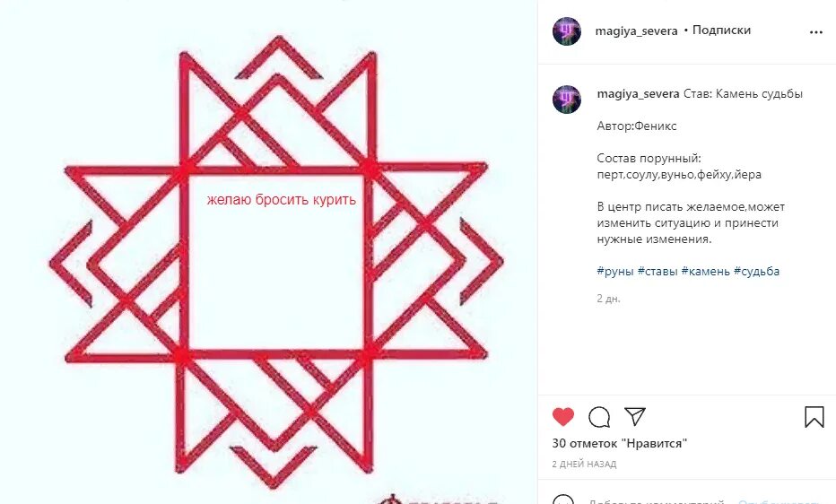Screen dimensions: 836x504
Task: Share the post via paper plane icon
Action: coord(635,416)
